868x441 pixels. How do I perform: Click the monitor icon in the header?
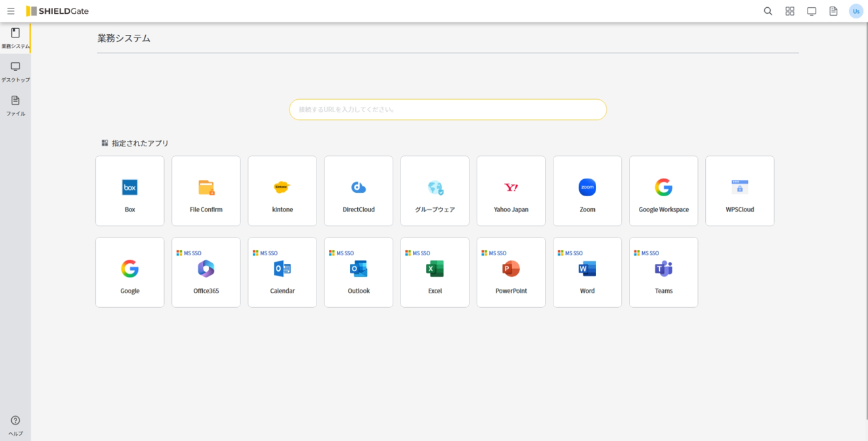click(812, 11)
